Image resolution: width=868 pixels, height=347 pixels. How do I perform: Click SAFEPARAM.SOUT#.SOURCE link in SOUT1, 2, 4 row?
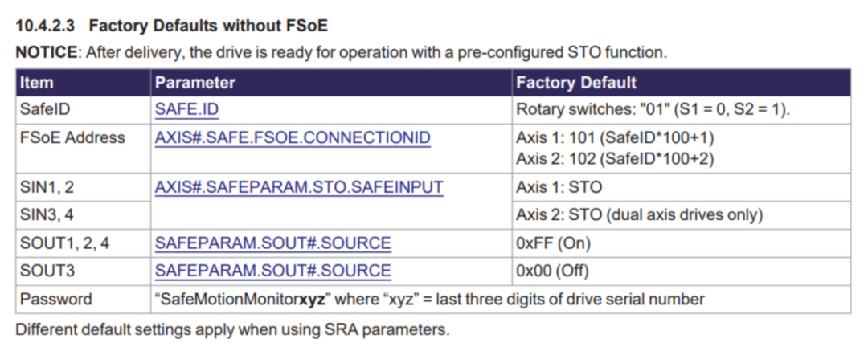(x=273, y=243)
